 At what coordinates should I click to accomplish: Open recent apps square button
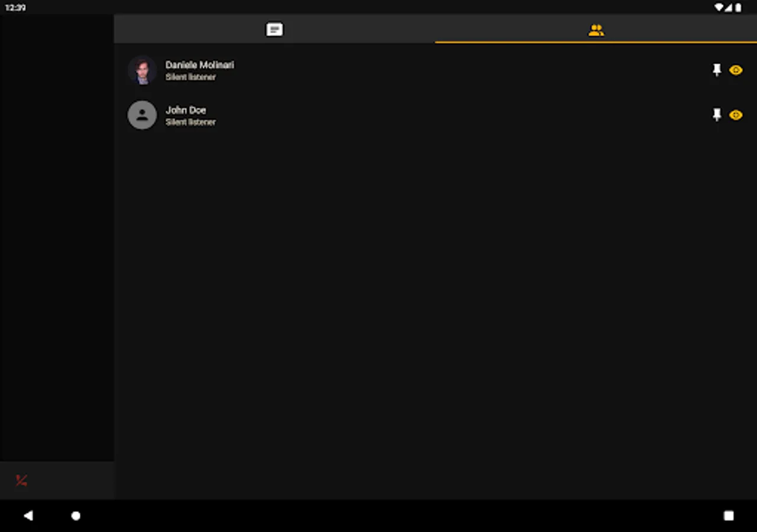coord(729,516)
